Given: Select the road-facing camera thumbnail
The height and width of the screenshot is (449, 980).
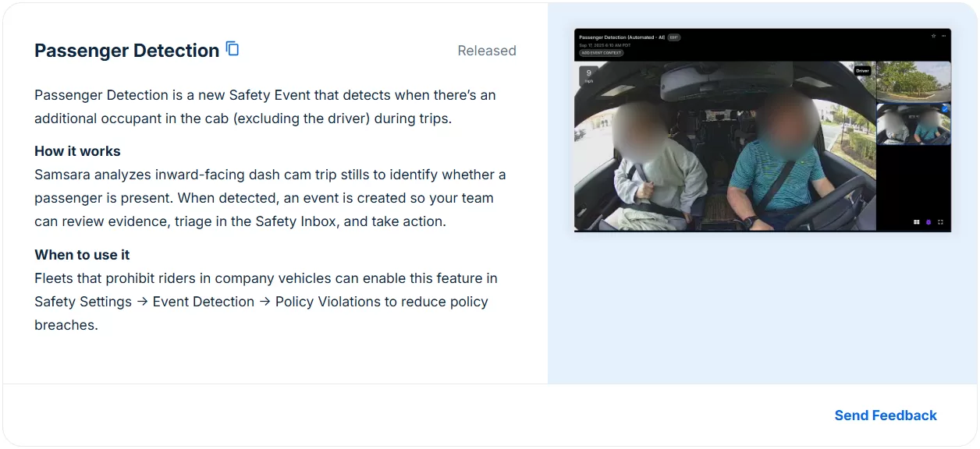Looking at the screenshot, I should 913,81.
